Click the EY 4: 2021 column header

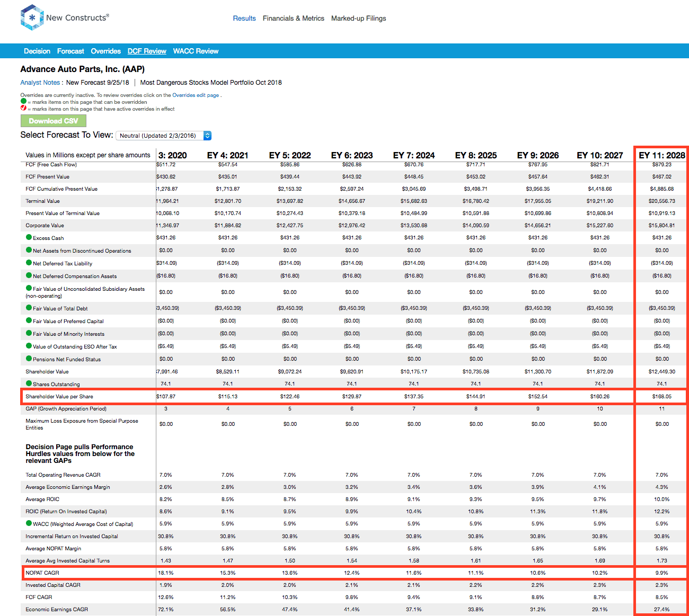click(228, 155)
